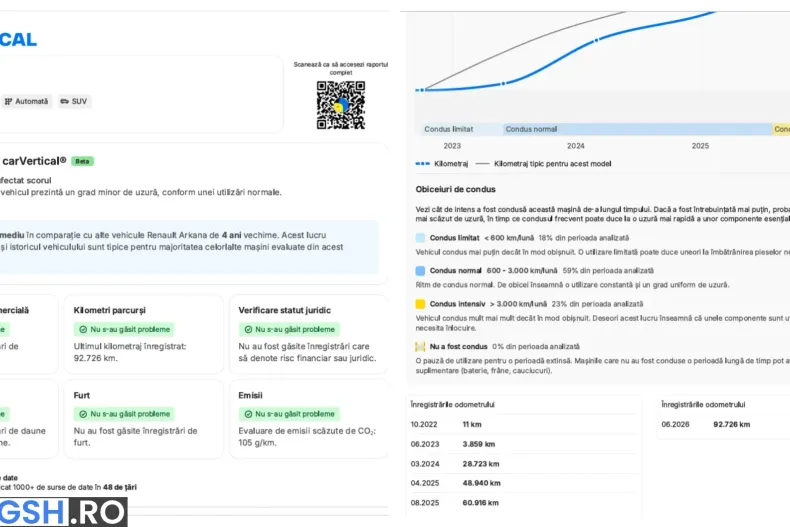Image resolution: width=790 pixels, height=527 pixels.
Task: Click the 10.2022 odometer record row
Action: click(524, 424)
